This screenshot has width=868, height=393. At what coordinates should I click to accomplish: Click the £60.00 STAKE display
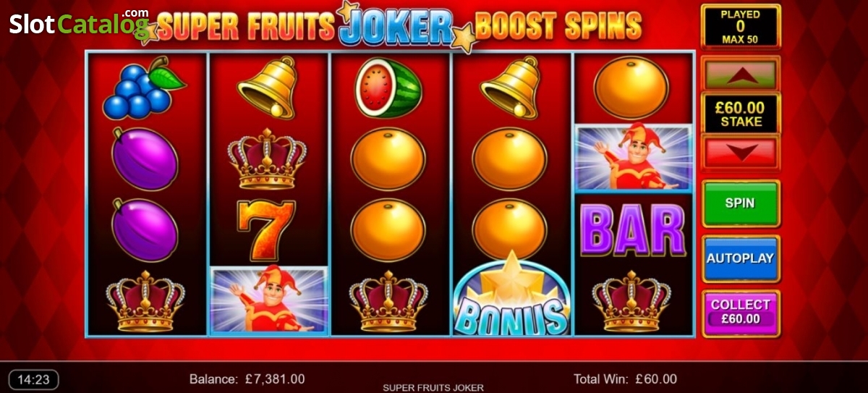point(741,113)
